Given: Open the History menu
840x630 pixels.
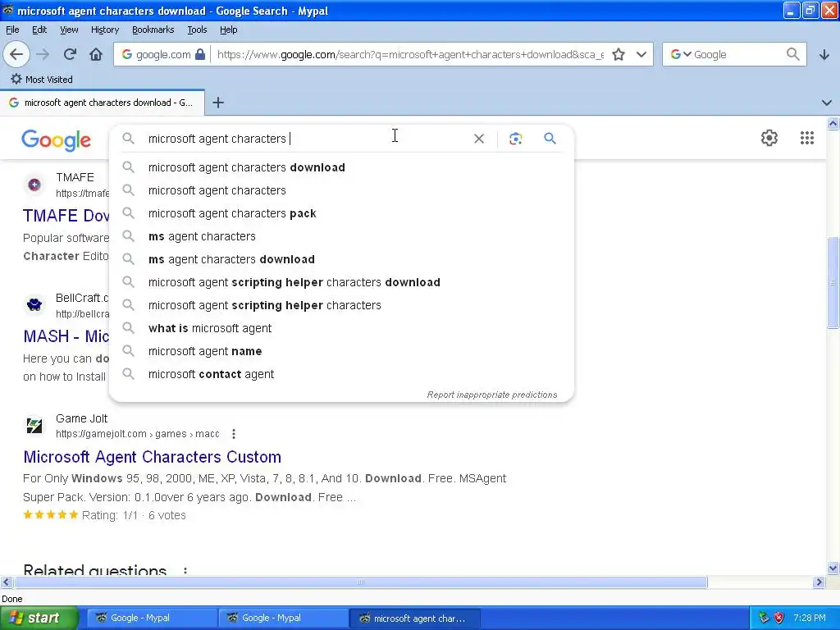Looking at the screenshot, I should point(104,30).
